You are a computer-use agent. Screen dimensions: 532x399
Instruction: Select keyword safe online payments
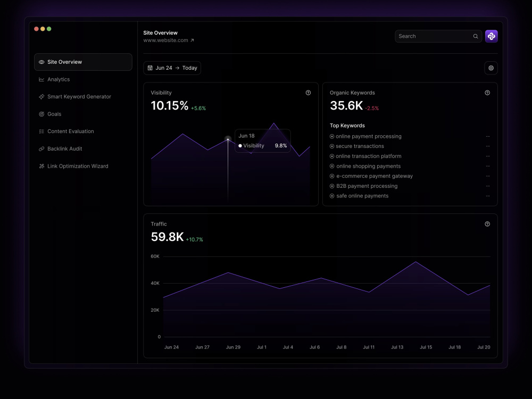point(362,196)
